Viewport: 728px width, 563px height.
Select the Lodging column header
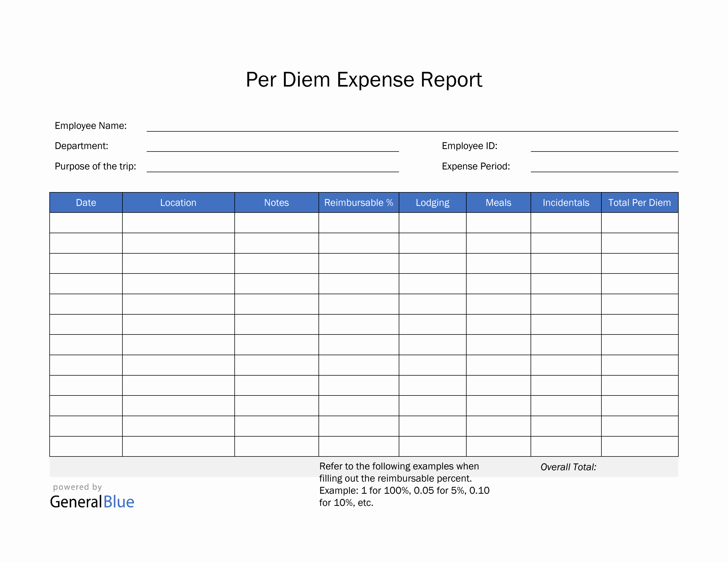tap(432, 203)
